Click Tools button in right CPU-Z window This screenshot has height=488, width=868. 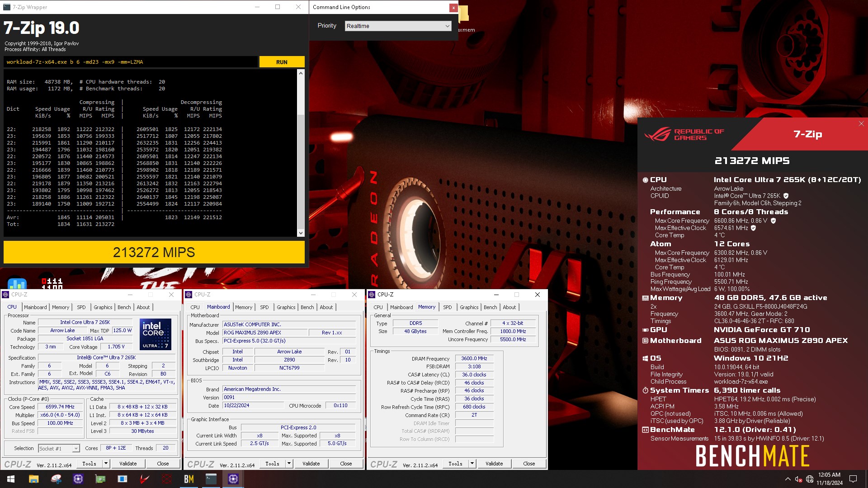pyautogui.click(x=455, y=464)
